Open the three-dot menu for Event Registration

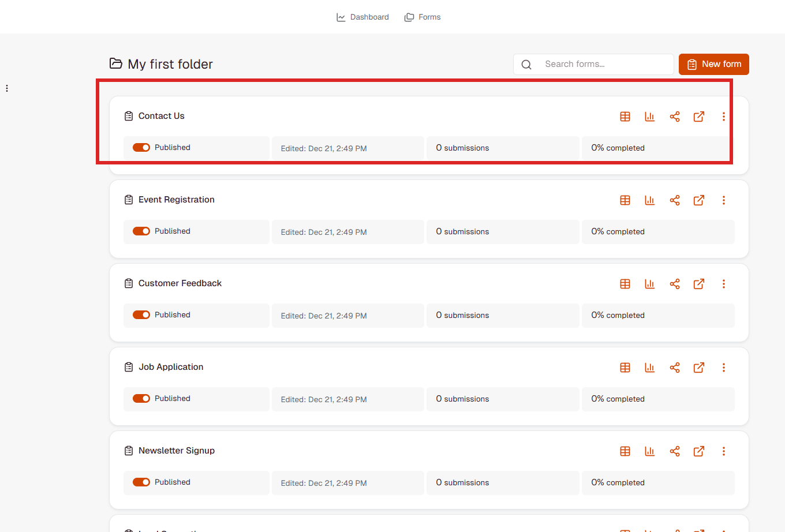tap(724, 200)
